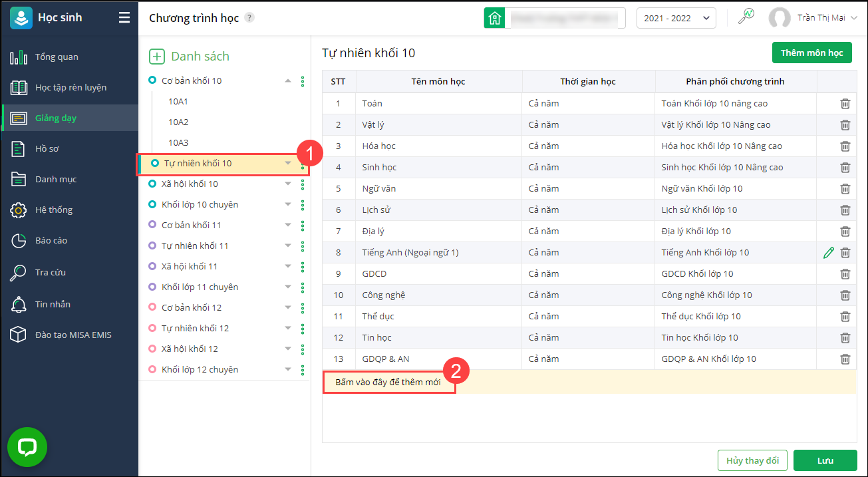The image size is (868, 477).
Task: Click the Thêm môn học button
Action: click(811, 53)
